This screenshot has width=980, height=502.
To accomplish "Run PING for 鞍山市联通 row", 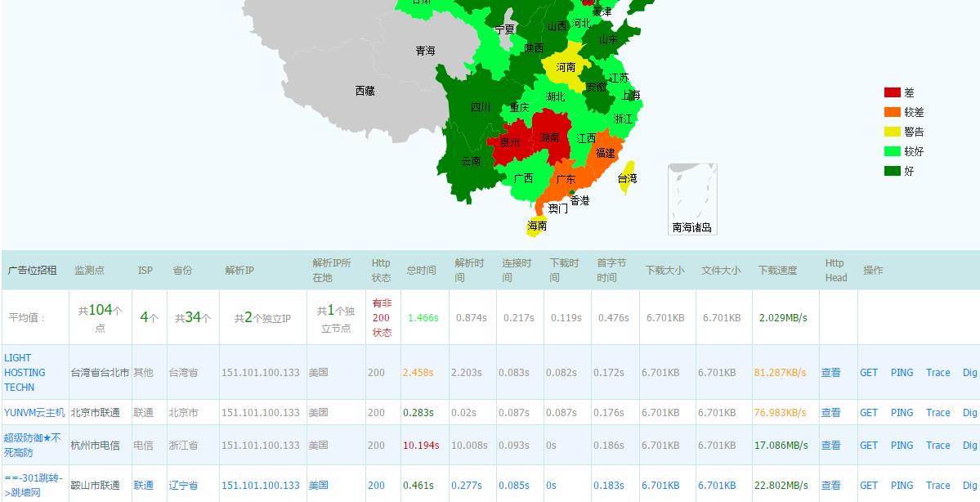I will pos(902,485).
